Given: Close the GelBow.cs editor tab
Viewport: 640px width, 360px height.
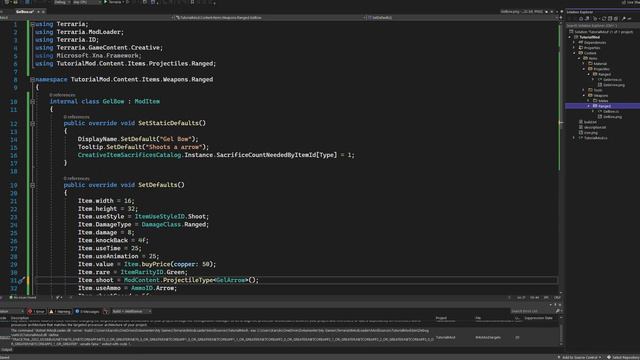Looking at the screenshot, I should coord(43,12).
